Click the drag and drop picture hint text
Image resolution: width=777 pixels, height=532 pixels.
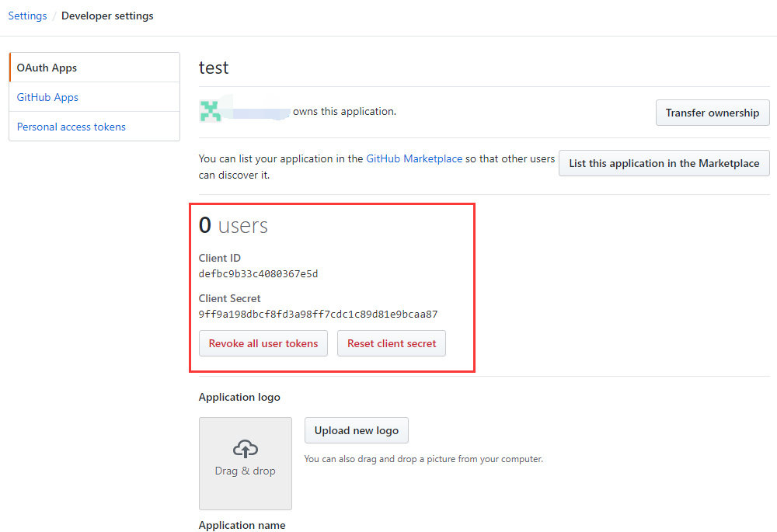click(x=423, y=459)
